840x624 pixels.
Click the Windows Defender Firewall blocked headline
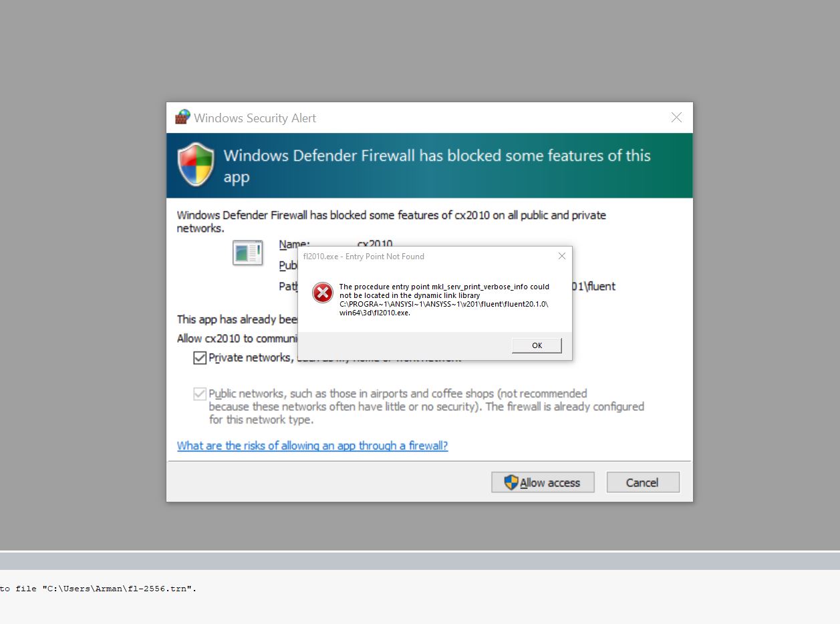(x=437, y=166)
